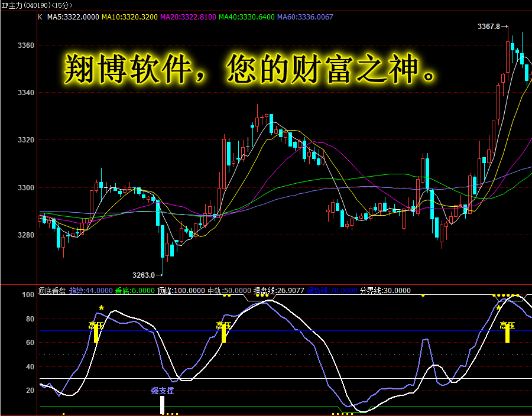This screenshot has width=532, height=416.
Task: Click the 操盘线:26.9077 indicator value
Action: tap(278, 291)
